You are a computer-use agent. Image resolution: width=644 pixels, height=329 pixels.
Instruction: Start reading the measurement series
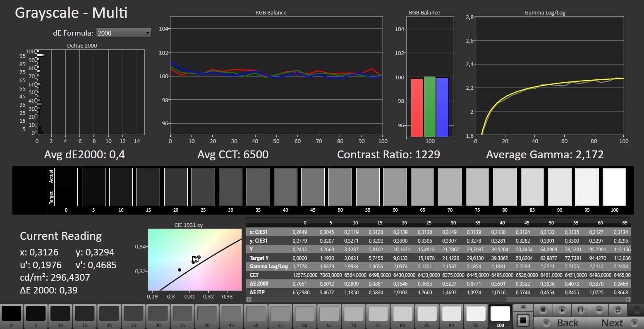click(x=562, y=310)
